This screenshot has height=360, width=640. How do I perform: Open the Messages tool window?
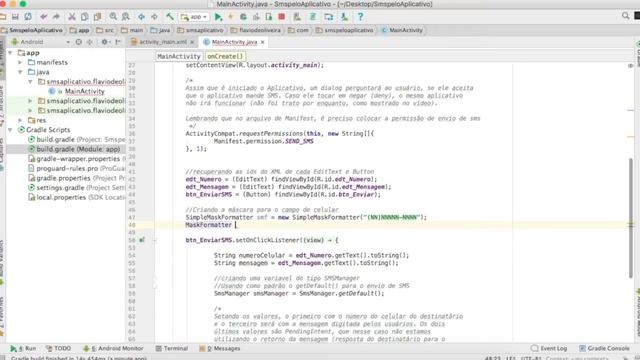[220, 349]
